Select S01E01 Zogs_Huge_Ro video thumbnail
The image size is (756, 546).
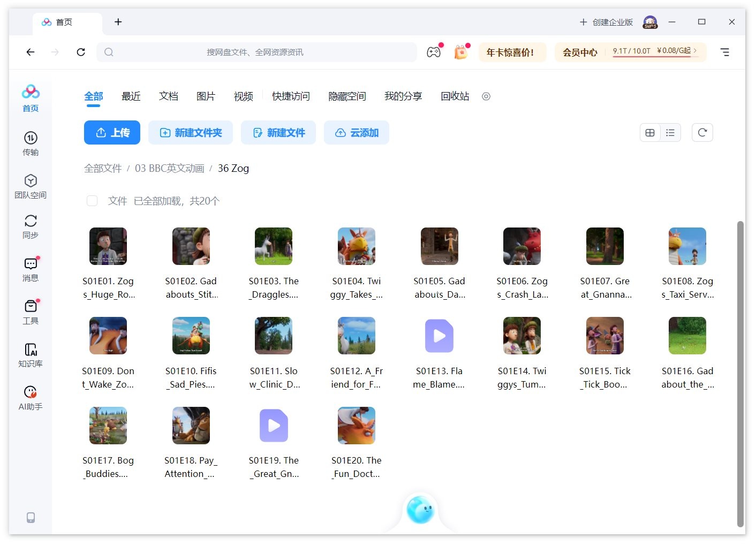coord(108,246)
